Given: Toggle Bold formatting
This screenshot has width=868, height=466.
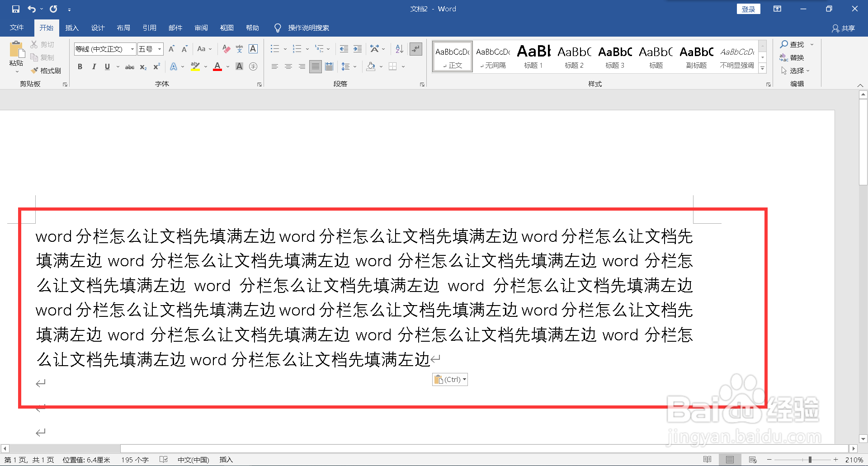Looking at the screenshot, I should click(x=80, y=66).
